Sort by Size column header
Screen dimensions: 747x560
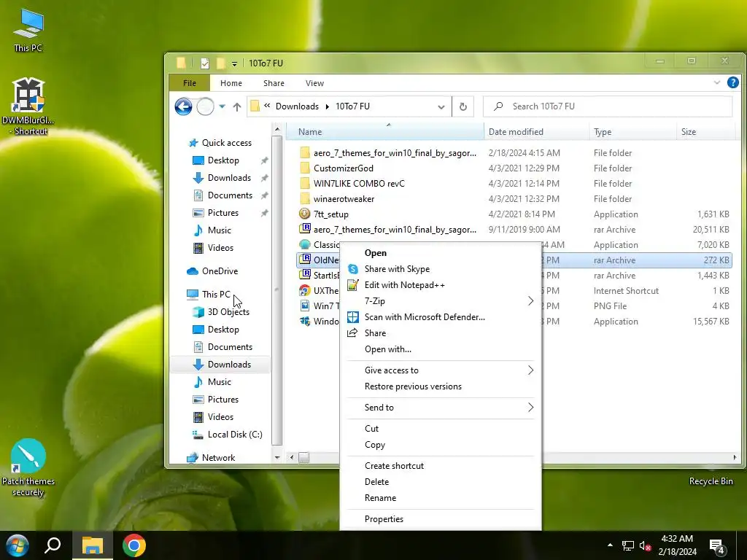click(x=705, y=132)
